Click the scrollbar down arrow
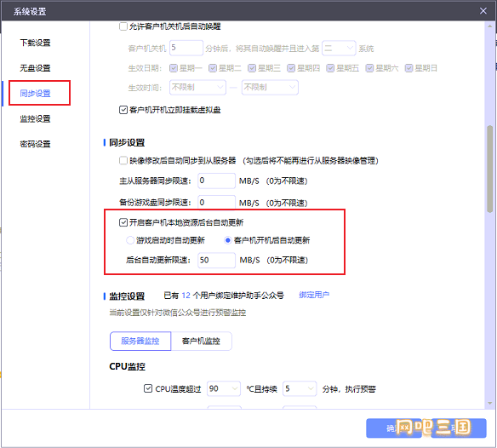The image size is (497, 448). 489,404
